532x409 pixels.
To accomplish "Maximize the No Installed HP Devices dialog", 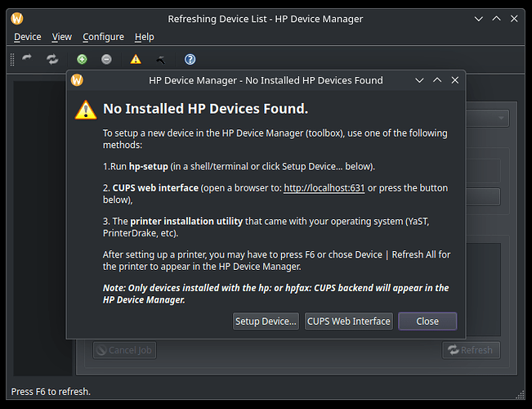I will coord(437,80).
